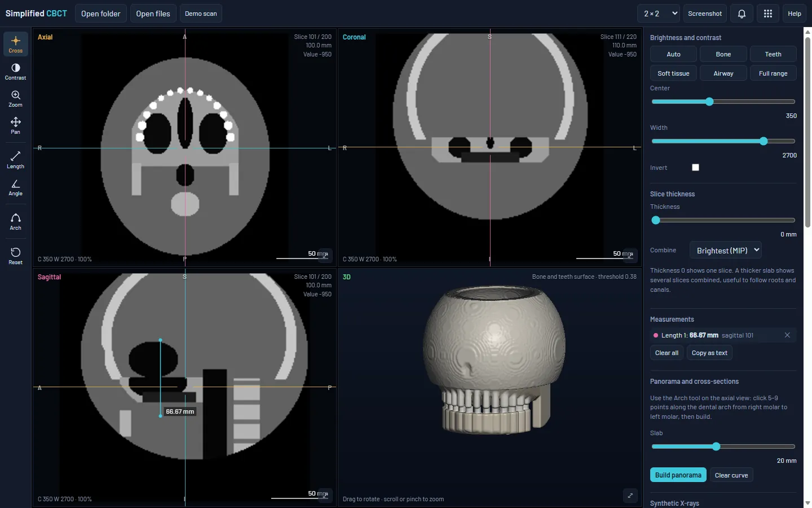Select the Contrast tool
The image size is (812, 508).
[x=15, y=71]
